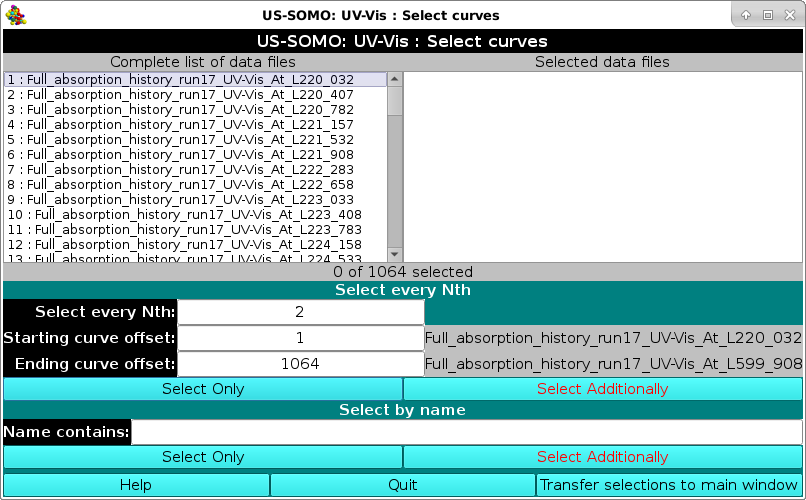Click the shade window arrow icon

point(746,15)
